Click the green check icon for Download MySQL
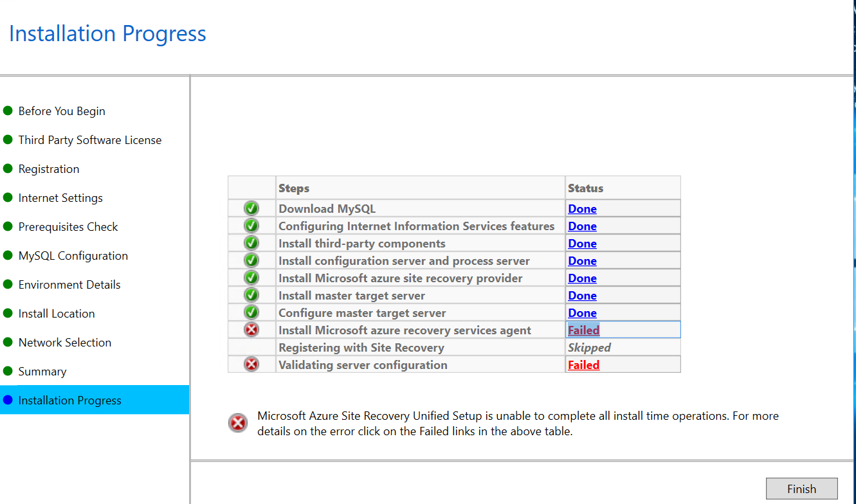Image resolution: width=856 pixels, height=504 pixels. point(251,208)
